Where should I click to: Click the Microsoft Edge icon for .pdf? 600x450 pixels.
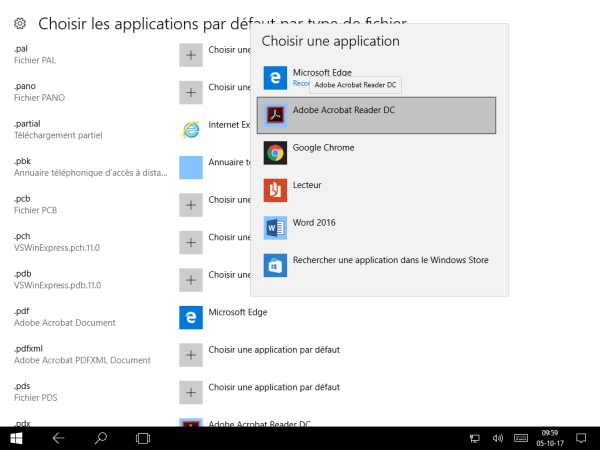point(191,318)
